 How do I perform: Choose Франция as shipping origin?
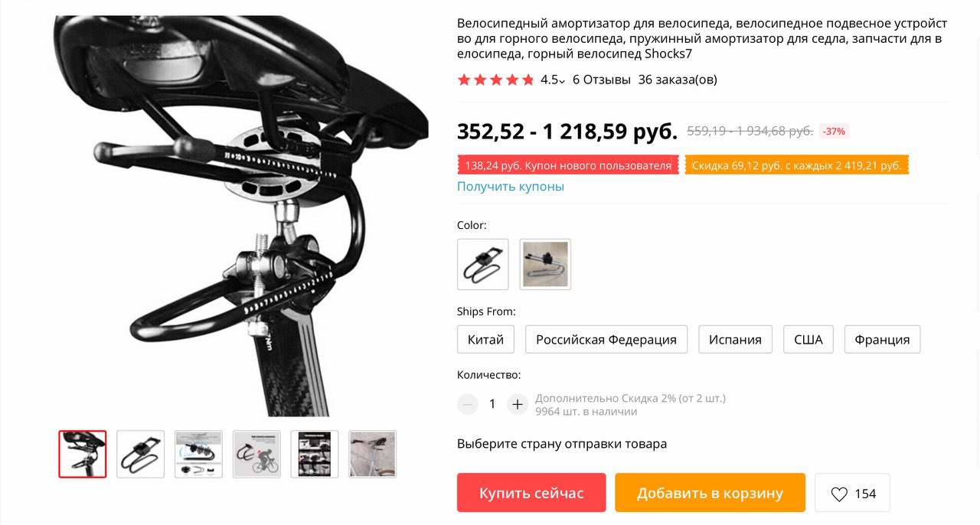882,339
